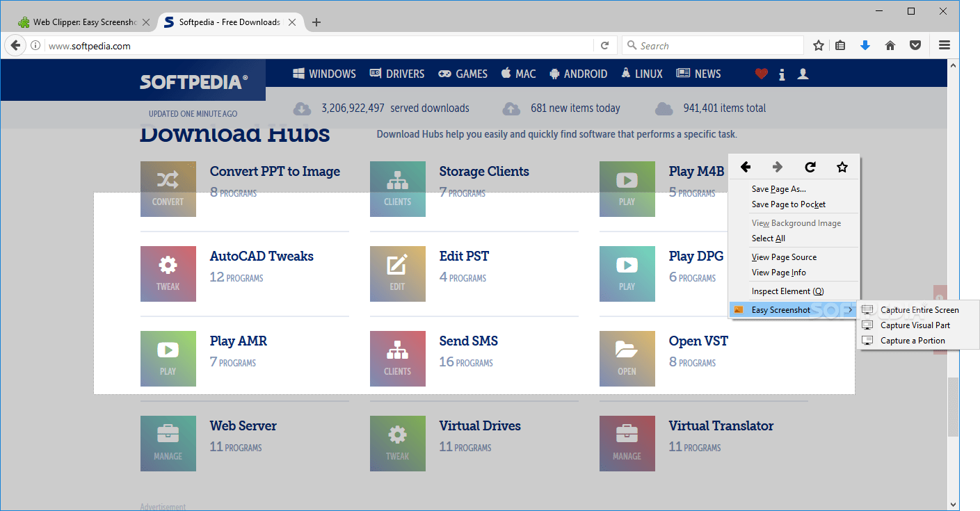Click the Edit PST tile icon
This screenshot has width=980, height=511.
tap(398, 274)
